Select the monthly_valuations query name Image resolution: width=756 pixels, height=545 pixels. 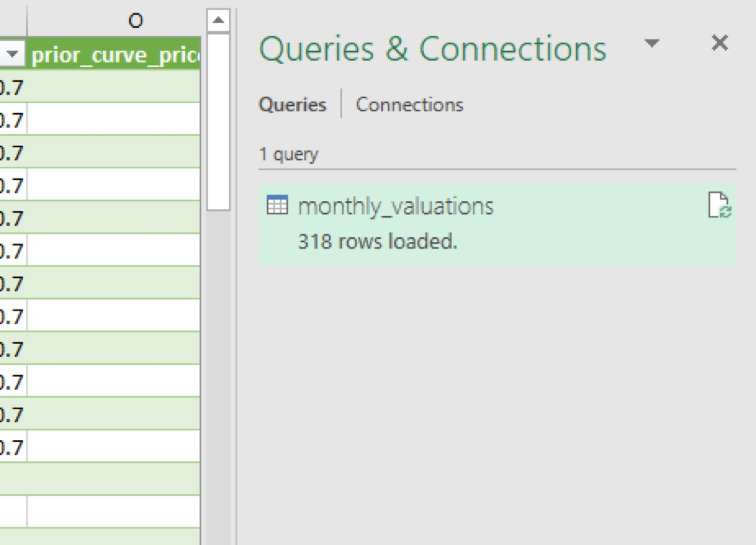point(395,206)
